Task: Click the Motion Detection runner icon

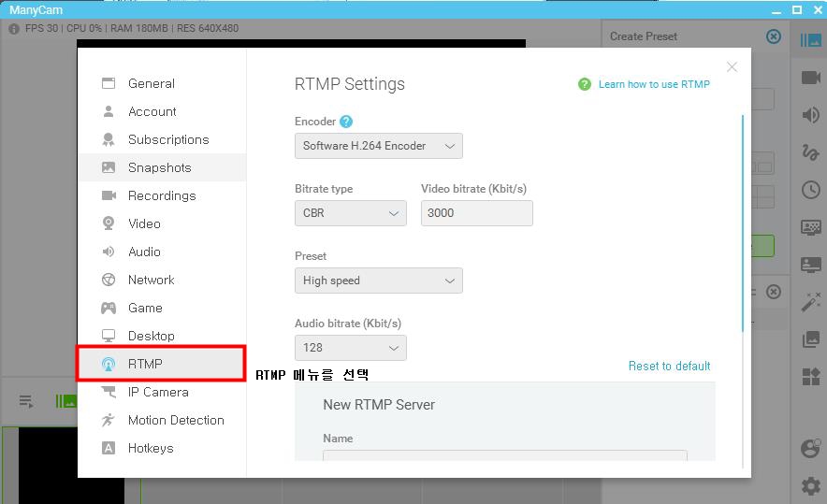Action: click(109, 420)
